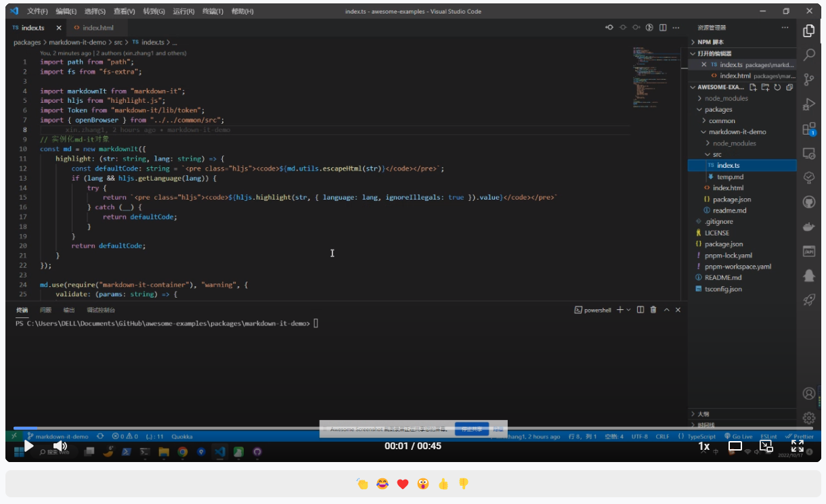Open the 终端(T) menu
This screenshot has height=504, width=826.
pyautogui.click(x=213, y=12)
